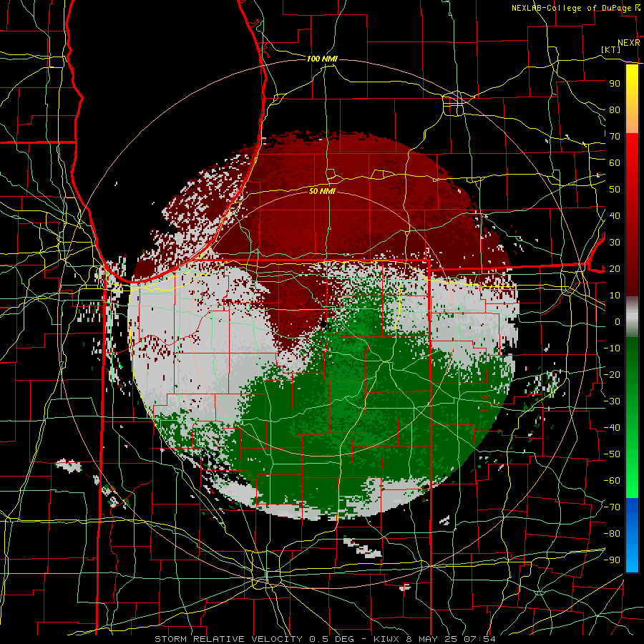Click the 40 value on the velocity scale
The height and width of the screenshot is (644, 644).
[615, 215]
